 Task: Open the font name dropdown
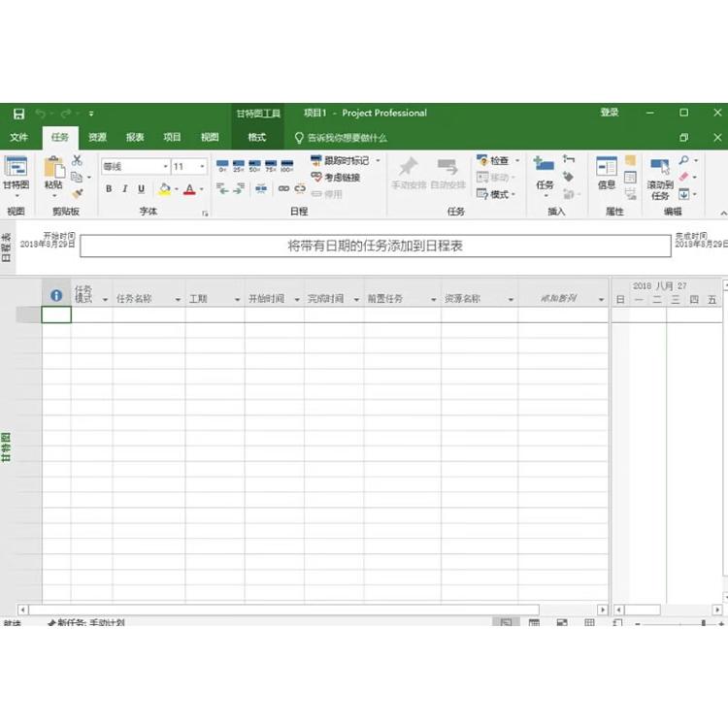[x=165, y=167]
